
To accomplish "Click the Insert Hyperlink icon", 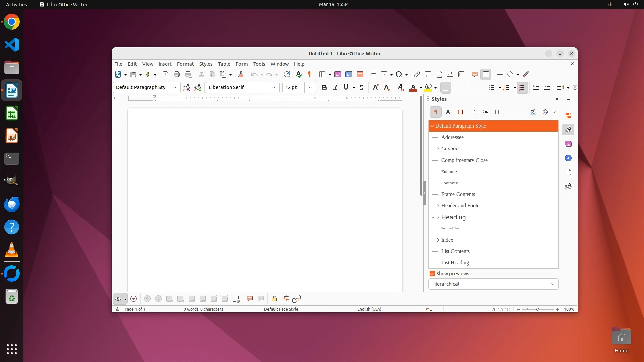I will (417, 74).
